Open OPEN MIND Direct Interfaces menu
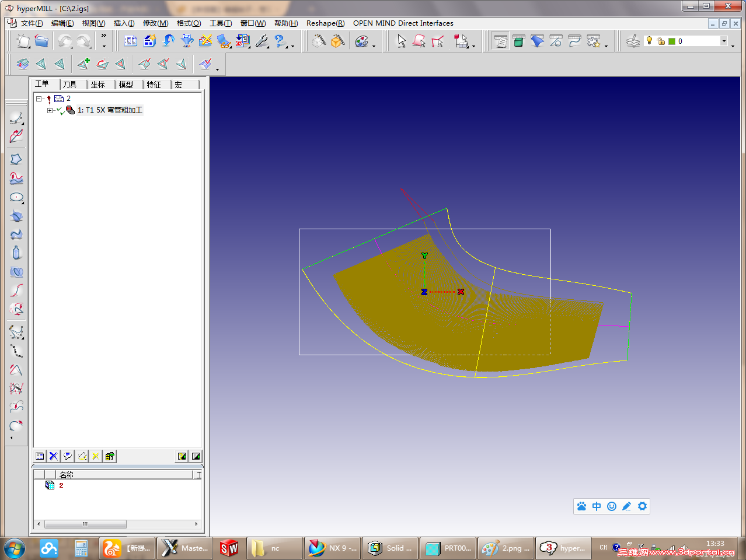The image size is (746, 560). point(403,23)
